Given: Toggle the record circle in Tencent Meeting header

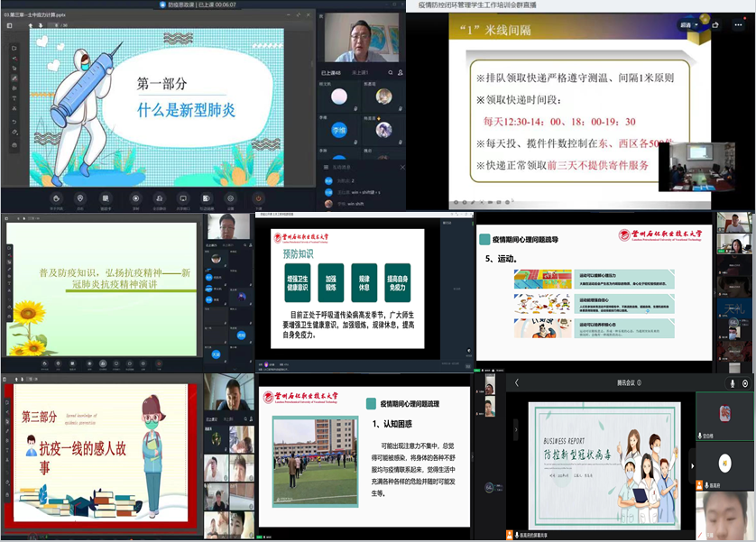Looking at the screenshot, I should click(745, 383).
